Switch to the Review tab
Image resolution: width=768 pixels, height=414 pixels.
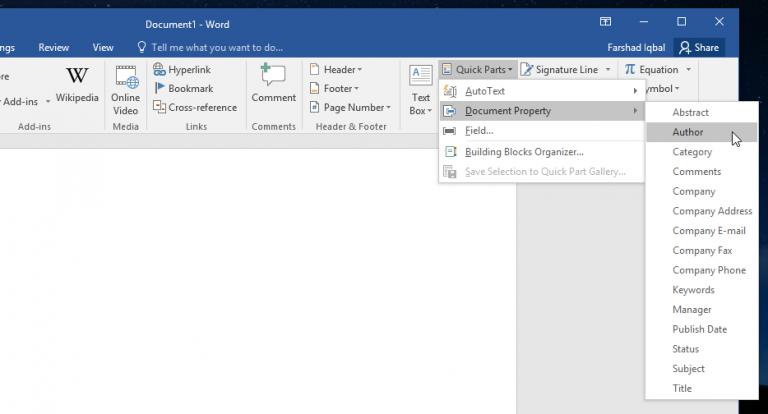(53, 47)
